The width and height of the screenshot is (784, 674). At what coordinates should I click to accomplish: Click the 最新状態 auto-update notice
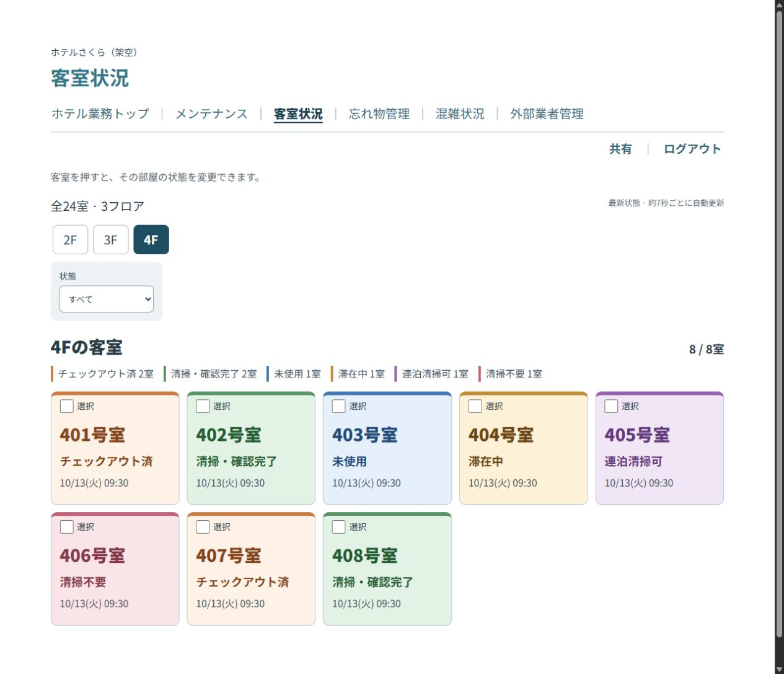pyautogui.click(x=666, y=203)
